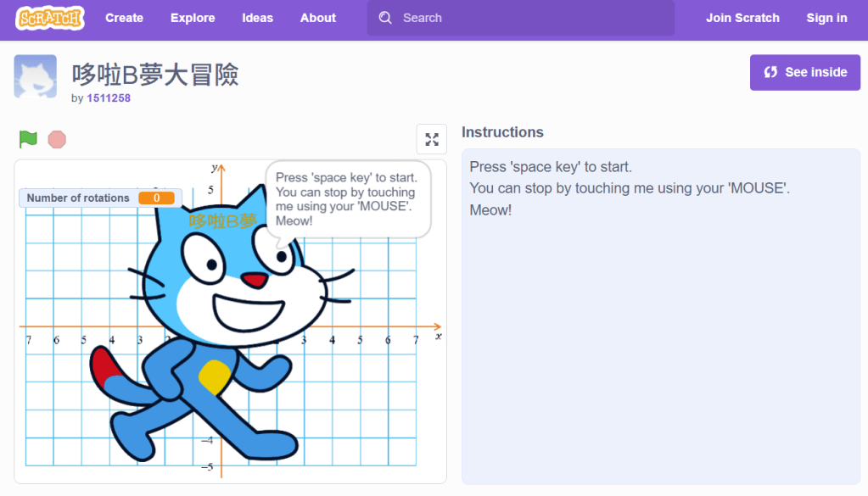Click the project author avatar image
This screenshot has width=868, height=496.
(x=36, y=76)
